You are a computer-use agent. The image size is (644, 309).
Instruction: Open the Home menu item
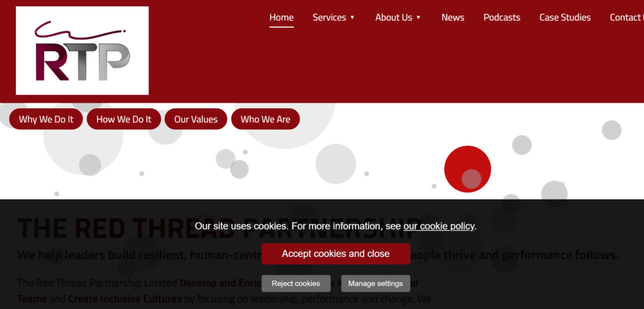(281, 17)
